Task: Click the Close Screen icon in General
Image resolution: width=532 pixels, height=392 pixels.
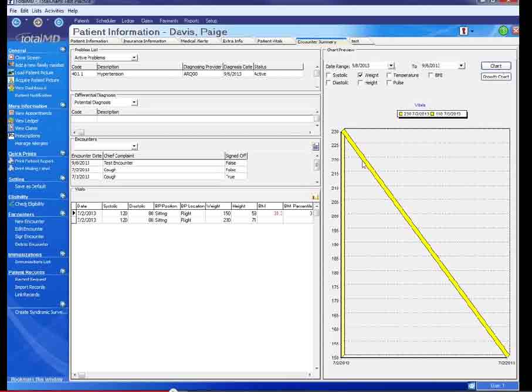Action: point(11,57)
